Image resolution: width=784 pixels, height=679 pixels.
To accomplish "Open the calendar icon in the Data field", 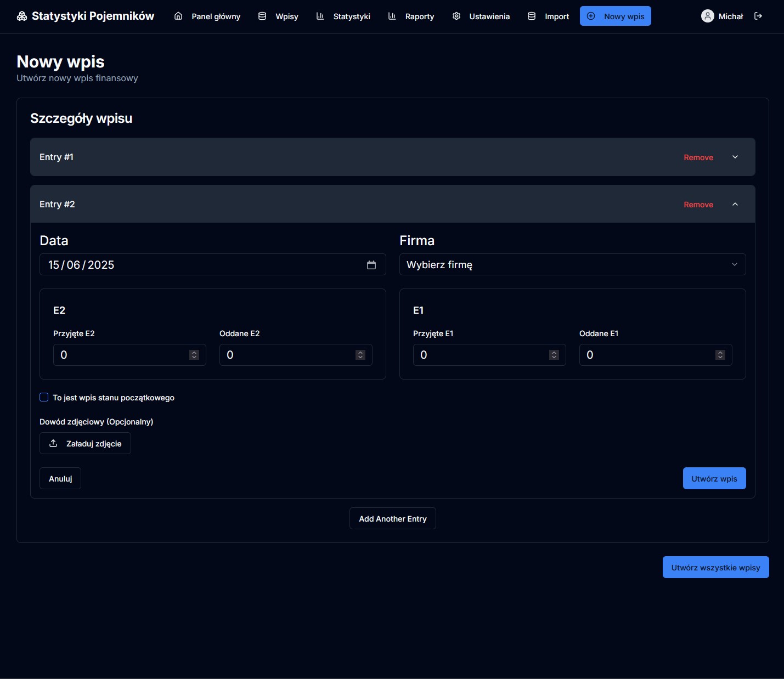I will click(371, 265).
